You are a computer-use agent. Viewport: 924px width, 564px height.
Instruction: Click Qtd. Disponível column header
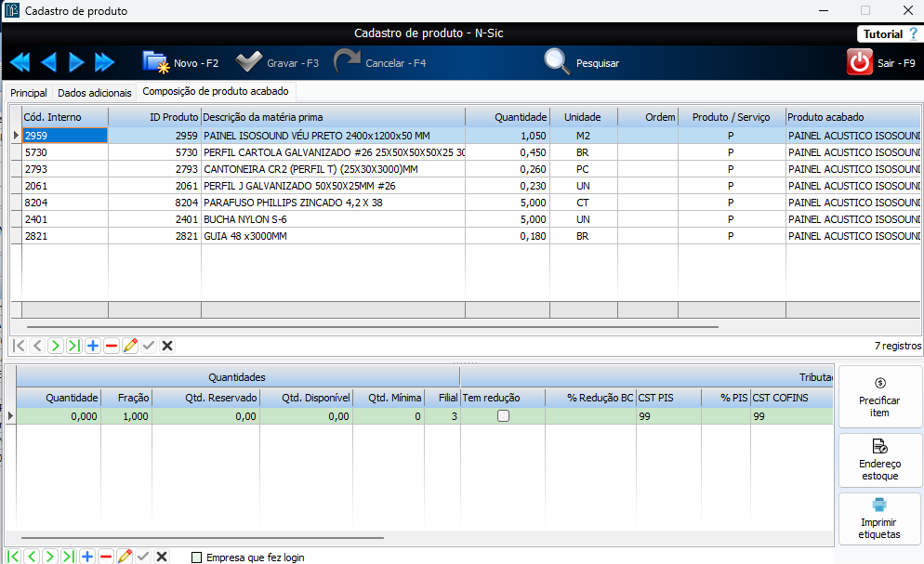(306, 398)
